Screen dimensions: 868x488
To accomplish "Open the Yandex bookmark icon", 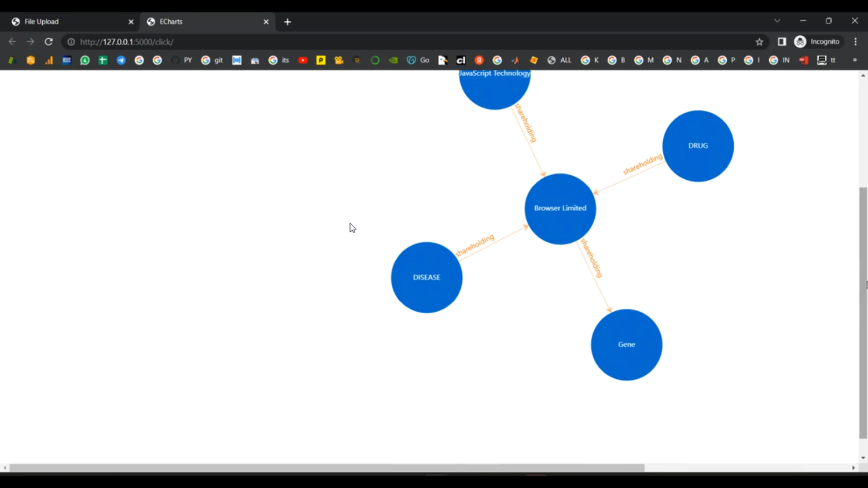I will tap(479, 60).
